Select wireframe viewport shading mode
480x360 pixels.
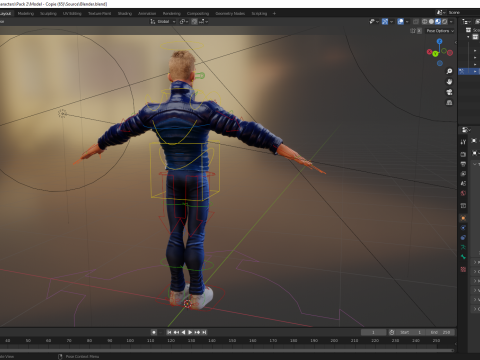[x=425, y=21]
